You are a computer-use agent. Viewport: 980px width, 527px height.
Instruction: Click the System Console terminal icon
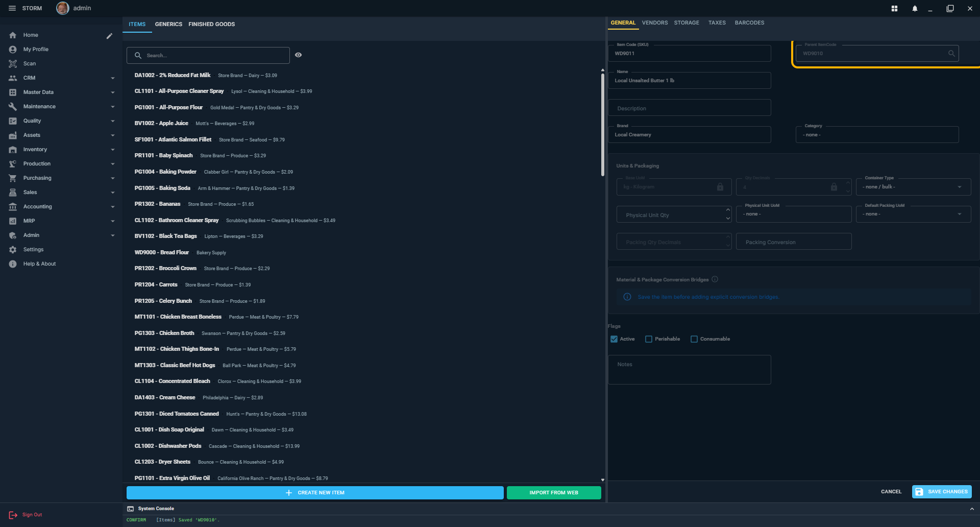(131, 509)
